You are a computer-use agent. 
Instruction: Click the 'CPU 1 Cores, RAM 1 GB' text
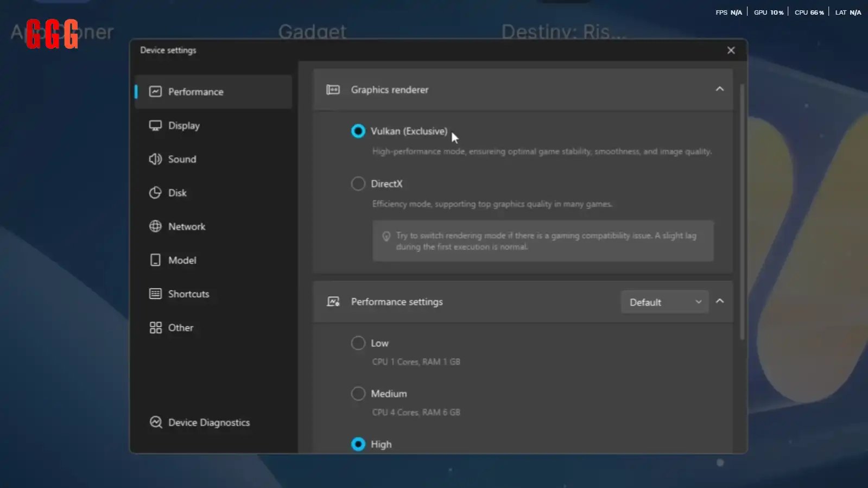click(416, 362)
